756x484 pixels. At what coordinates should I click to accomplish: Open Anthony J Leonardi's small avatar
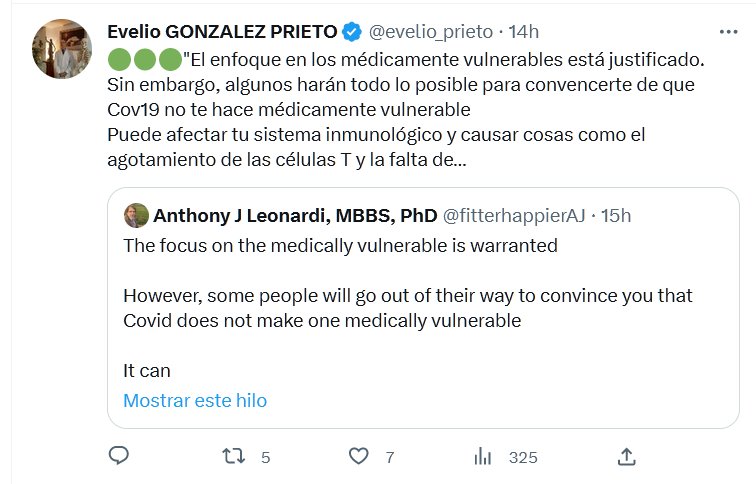[x=136, y=215]
